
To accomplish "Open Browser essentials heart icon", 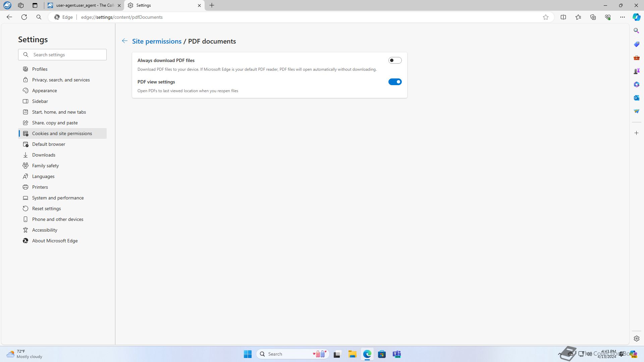I will [608, 17].
